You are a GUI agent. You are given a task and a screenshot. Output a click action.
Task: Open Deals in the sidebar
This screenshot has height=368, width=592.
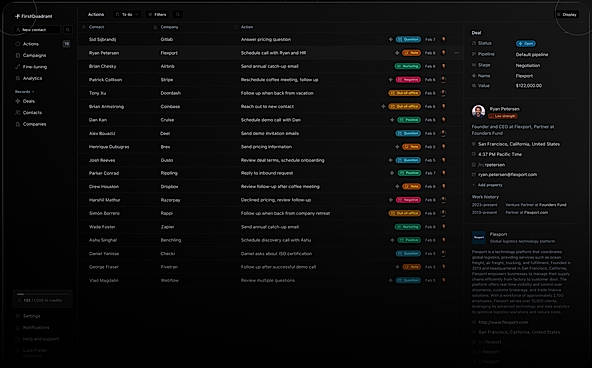(29, 101)
